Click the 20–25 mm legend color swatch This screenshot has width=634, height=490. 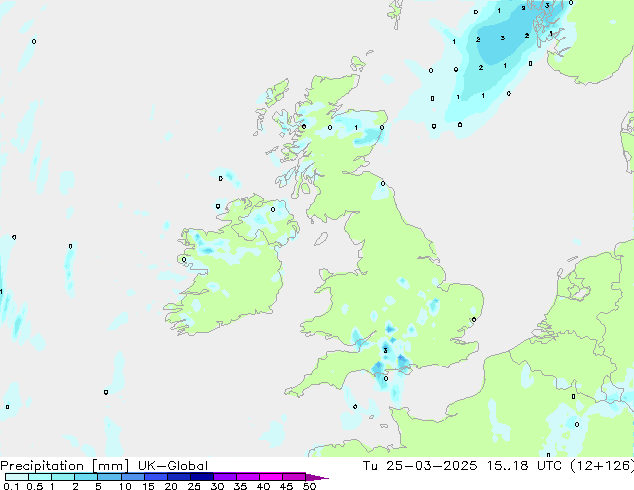[178, 477]
